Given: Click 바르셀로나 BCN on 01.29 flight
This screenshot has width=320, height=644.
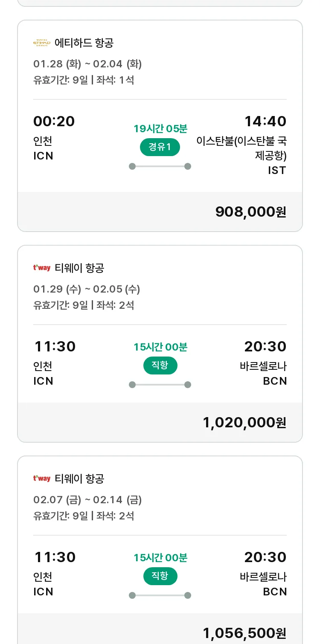Looking at the screenshot, I should [263, 374].
